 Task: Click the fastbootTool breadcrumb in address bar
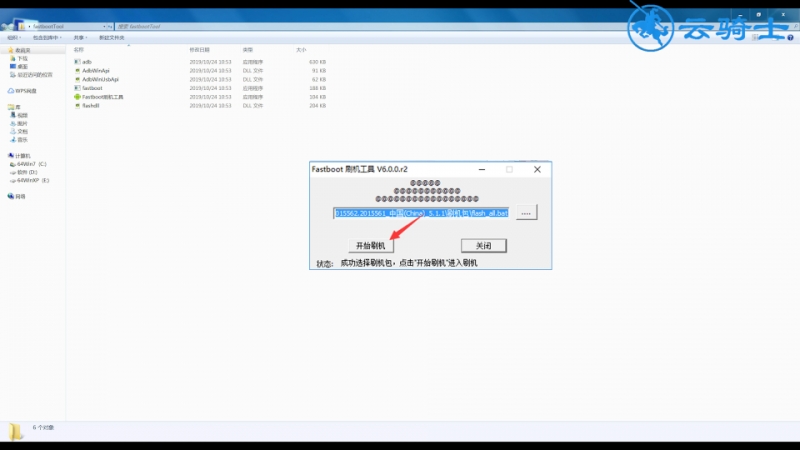(48, 26)
